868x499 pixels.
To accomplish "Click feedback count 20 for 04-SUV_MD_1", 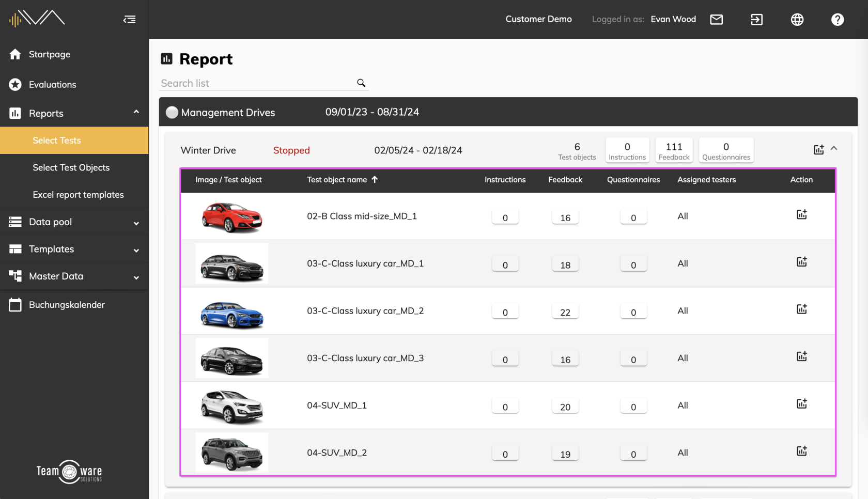I will pyautogui.click(x=565, y=406).
